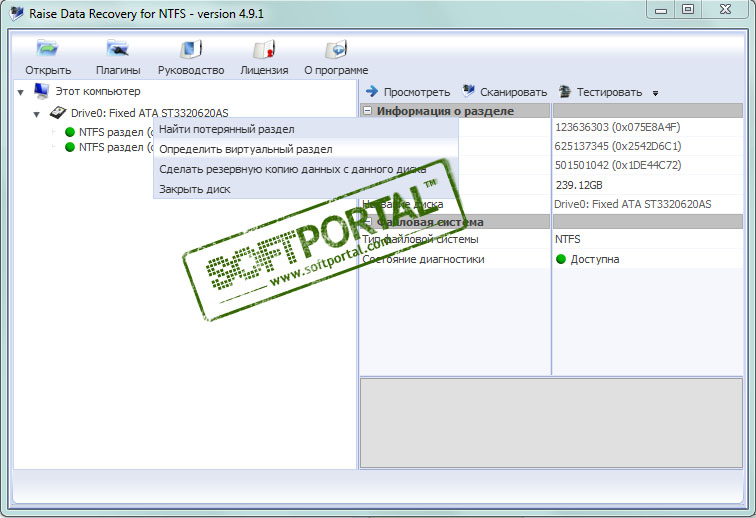The height and width of the screenshot is (518, 756).
Task: Click the Этот компьютер monitor icon
Action: point(41,91)
